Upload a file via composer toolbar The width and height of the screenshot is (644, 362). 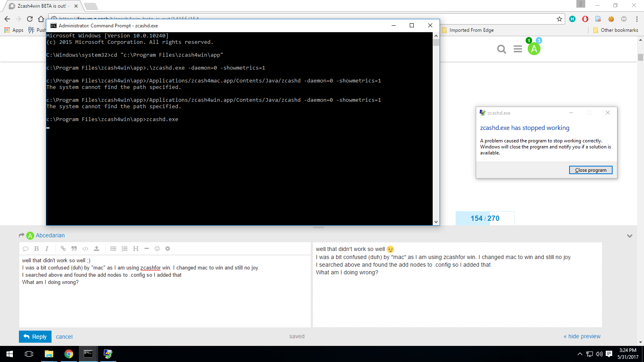[x=97, y=249]
